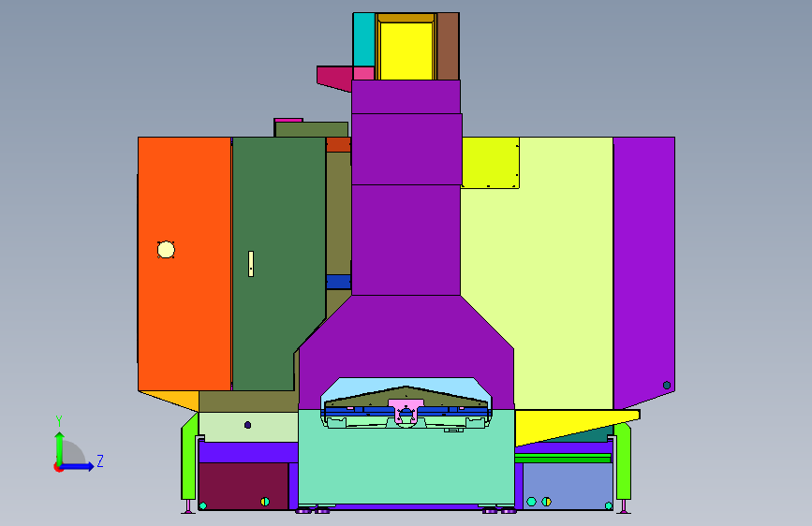Select the light blue window opening
This screenshot has height=526, width=812.
(x=406, y=386)
